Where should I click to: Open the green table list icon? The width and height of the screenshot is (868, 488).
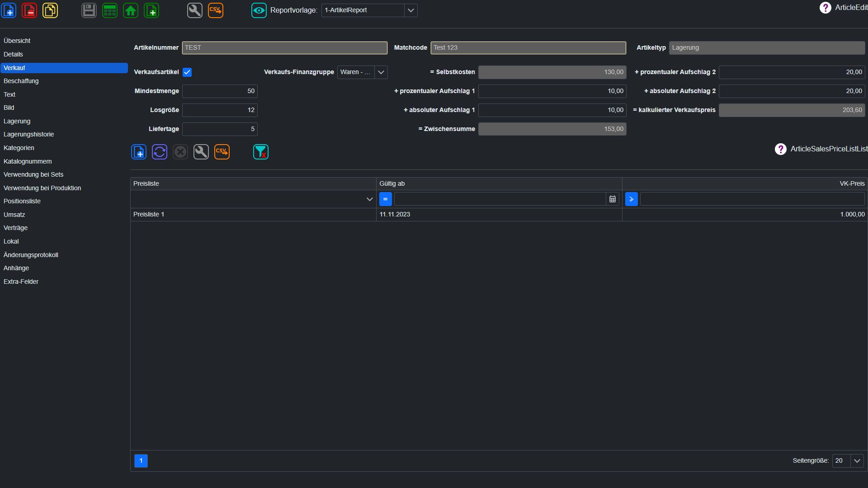coord(110,10)
